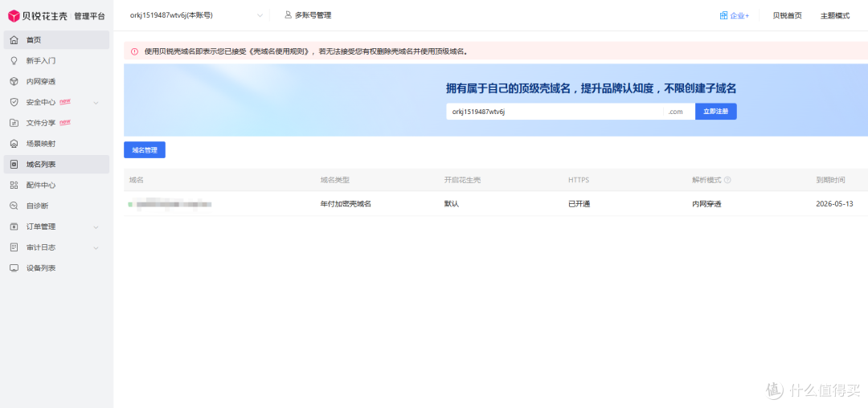Open the 首页 menu item
This screenshot has width=868, height=408.
(56, 40)
